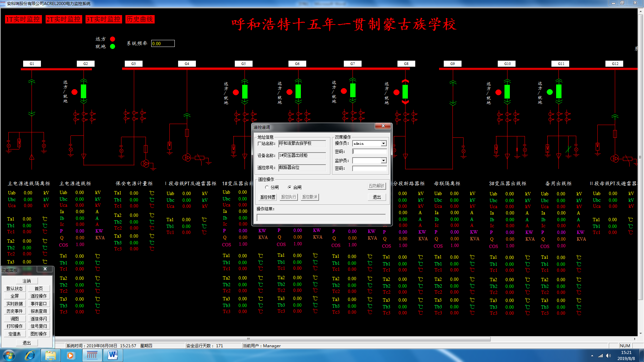The width and height of the screenshot is (644, 362).
Task: Click the green G10 circuit breaker symbol
Action: click(x=507, y=92)
